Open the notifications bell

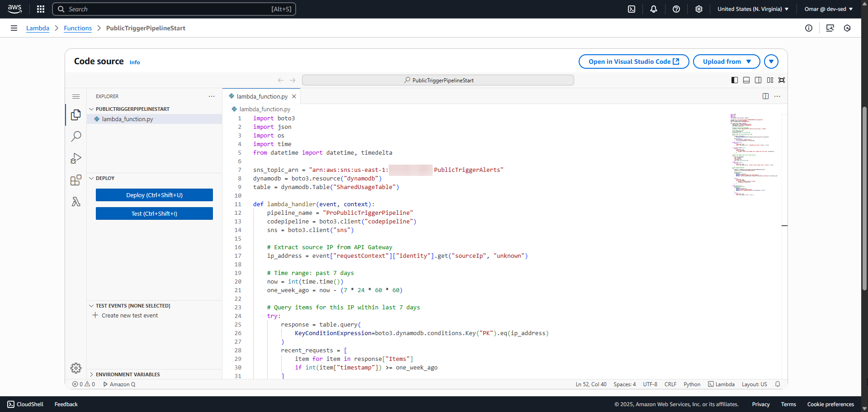click(x=654, y=9)
